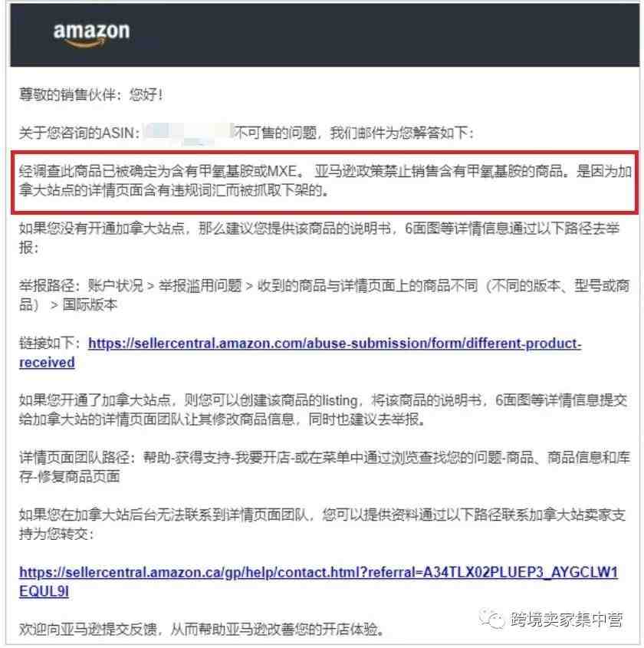Click the 如果您没有开通加拿大站点 paragraph
Image resolution: width=644 pixels, height=648 pixels.
[x=319, y=238]
